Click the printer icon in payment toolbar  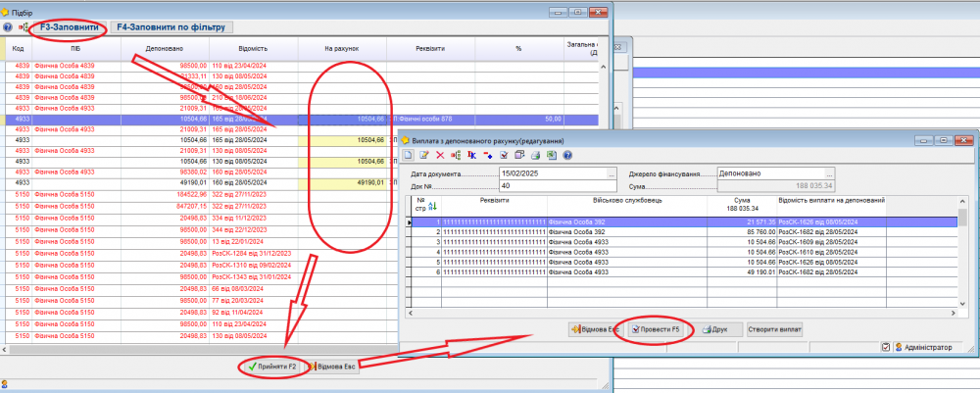[x=535, y=155]
